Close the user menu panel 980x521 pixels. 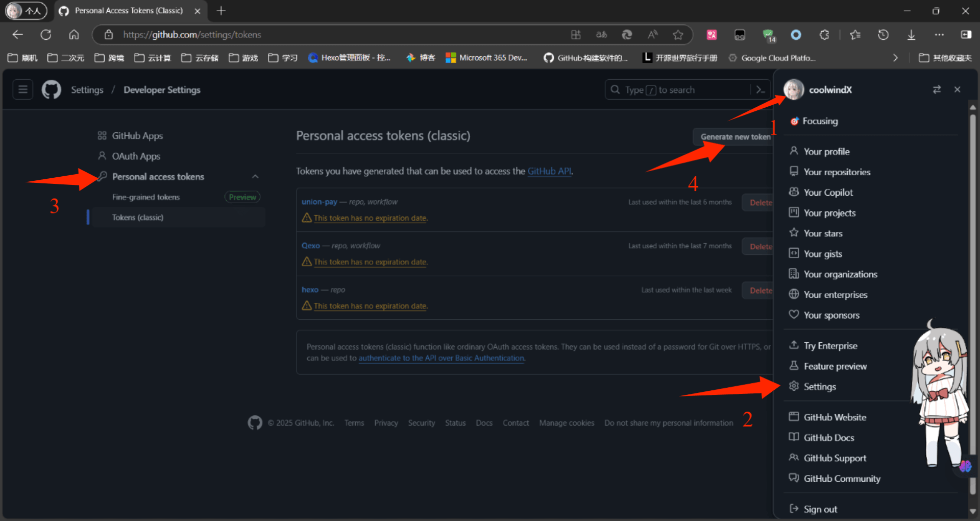pyautogui.click(x=957, y=90)
